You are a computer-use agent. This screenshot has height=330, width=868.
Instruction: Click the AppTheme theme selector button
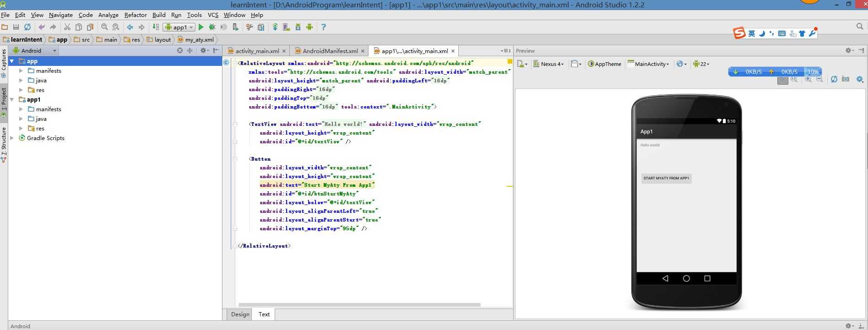tap(604, 64)
